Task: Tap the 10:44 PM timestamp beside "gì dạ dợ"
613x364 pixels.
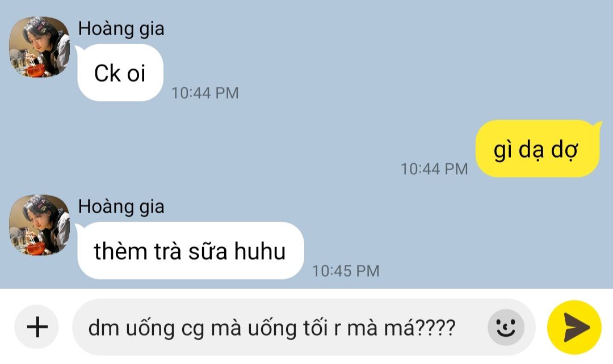Action: coord(434,169)
